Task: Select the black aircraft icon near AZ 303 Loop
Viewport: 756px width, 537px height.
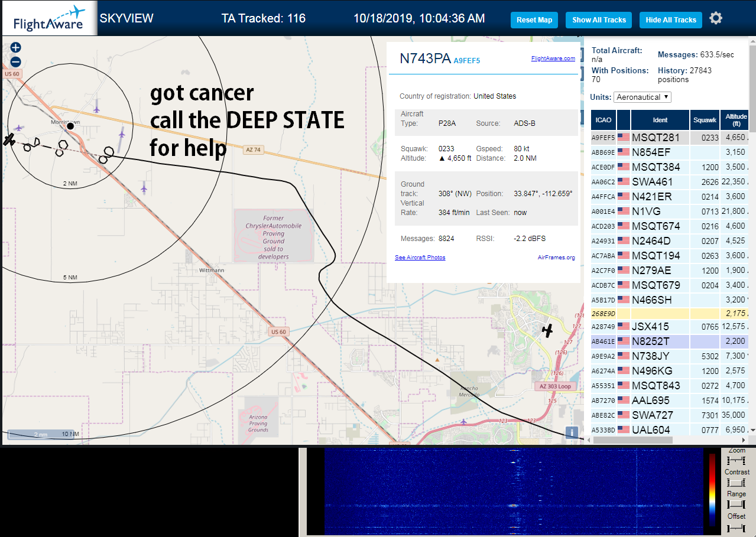Action: 548,330
